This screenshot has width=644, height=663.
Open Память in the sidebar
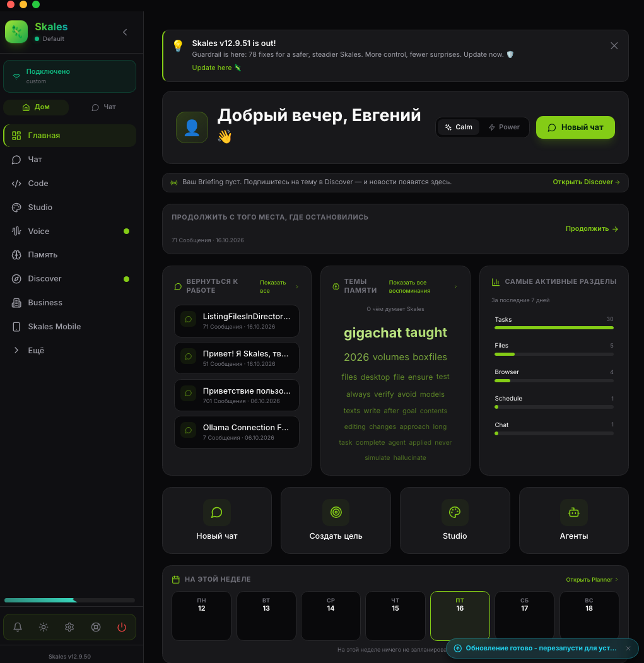coord(70,255)
